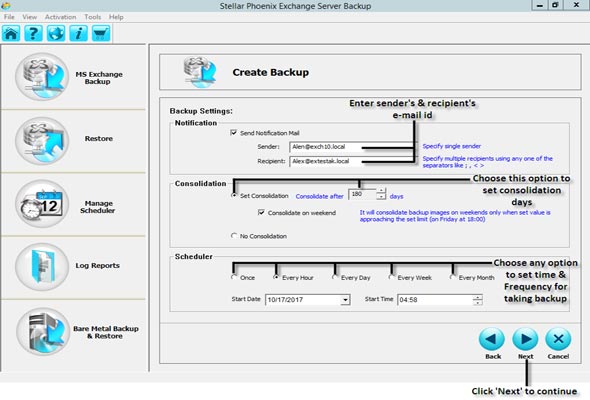This screenshot has height=400, width=590.
Task: Minimize the application window
Action: click(x=540, y=5)
